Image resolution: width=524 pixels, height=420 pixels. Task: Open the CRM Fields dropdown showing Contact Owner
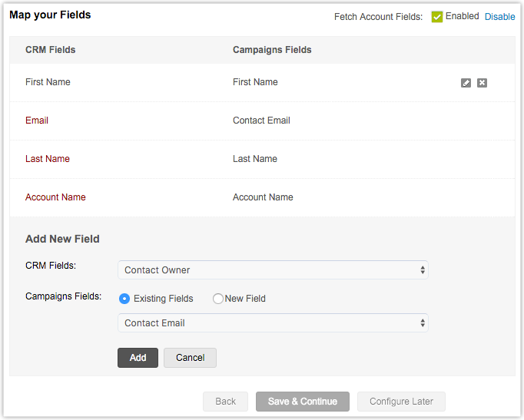(x=273, y=270)
